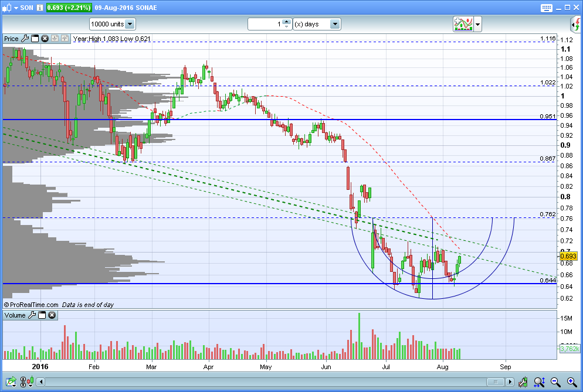Close the Volume panel with X icon
Viewport: 583px width, 392px height.
point(52,315)
